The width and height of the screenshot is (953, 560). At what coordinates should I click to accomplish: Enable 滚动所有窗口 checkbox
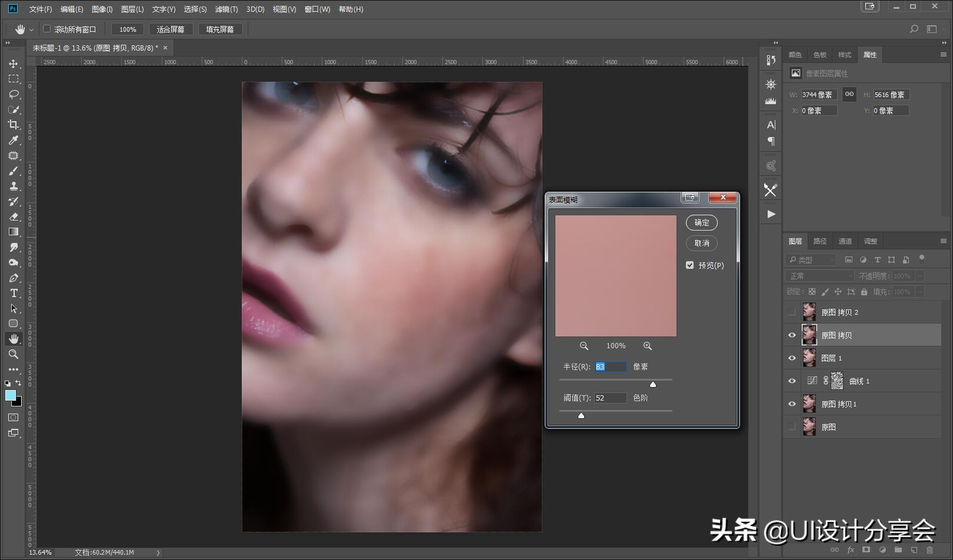tap(47, 29)
